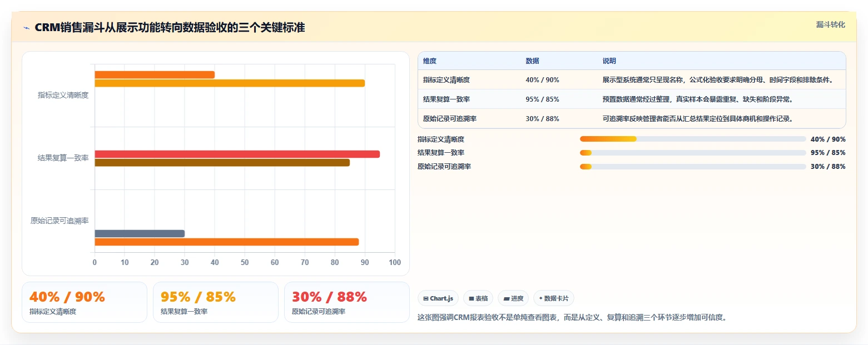
Task: Click the 说明 table column header
Action: [609, 61]
